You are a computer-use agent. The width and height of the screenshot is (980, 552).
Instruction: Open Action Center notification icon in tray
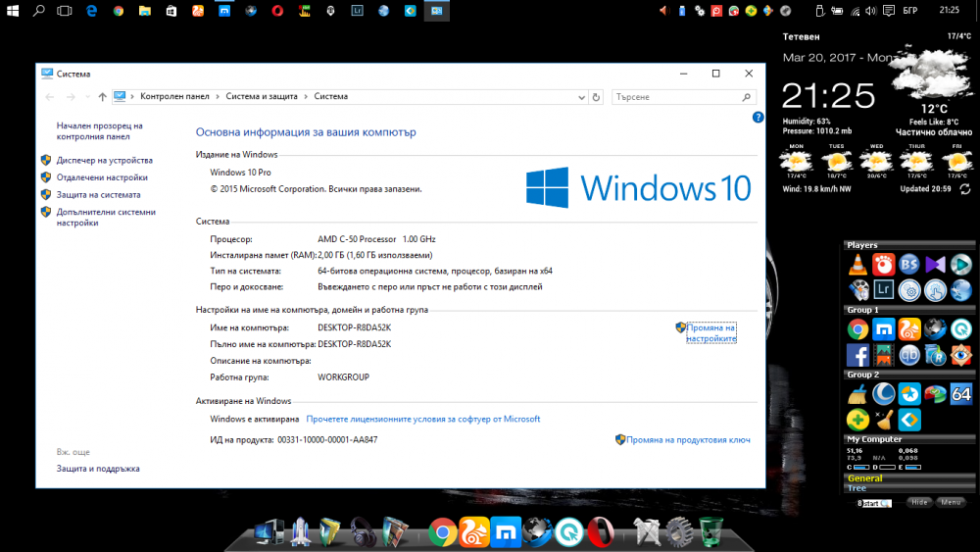click(889, 10)
